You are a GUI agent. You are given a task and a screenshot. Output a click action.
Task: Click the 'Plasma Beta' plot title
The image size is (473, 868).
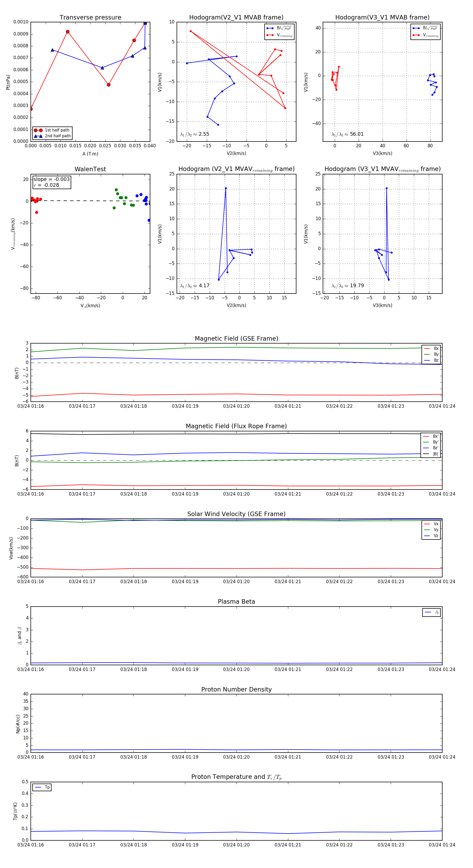pos(236,602)
